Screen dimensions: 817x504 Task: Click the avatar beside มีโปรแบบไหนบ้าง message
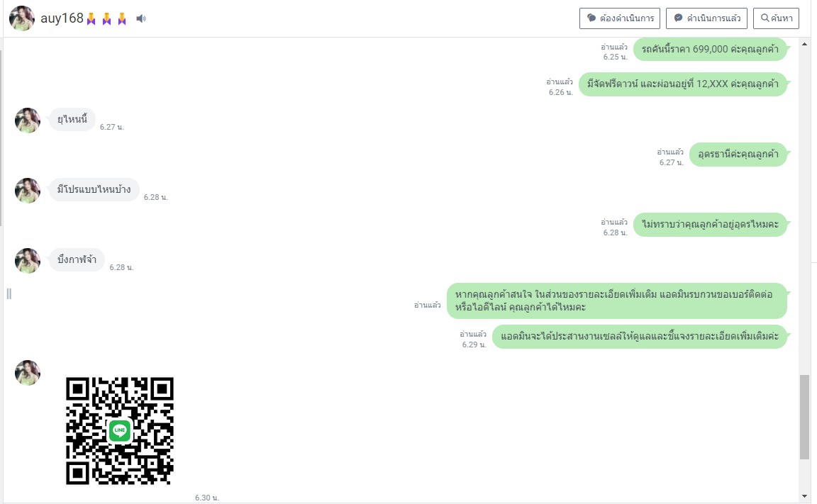click(28, 191)
